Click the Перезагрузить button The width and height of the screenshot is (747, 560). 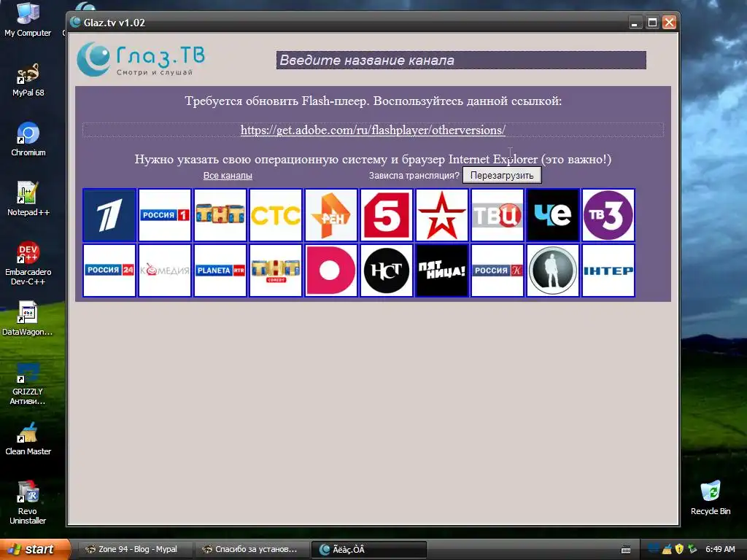(x=502, y=175)
